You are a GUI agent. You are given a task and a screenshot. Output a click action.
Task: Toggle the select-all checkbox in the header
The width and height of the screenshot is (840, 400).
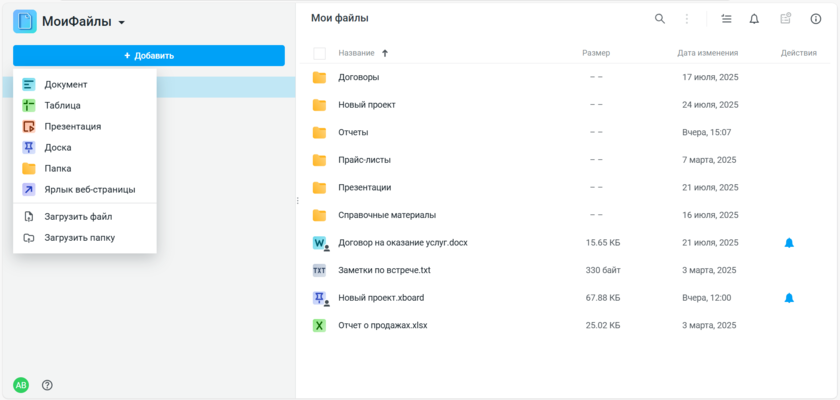[320, 54]
